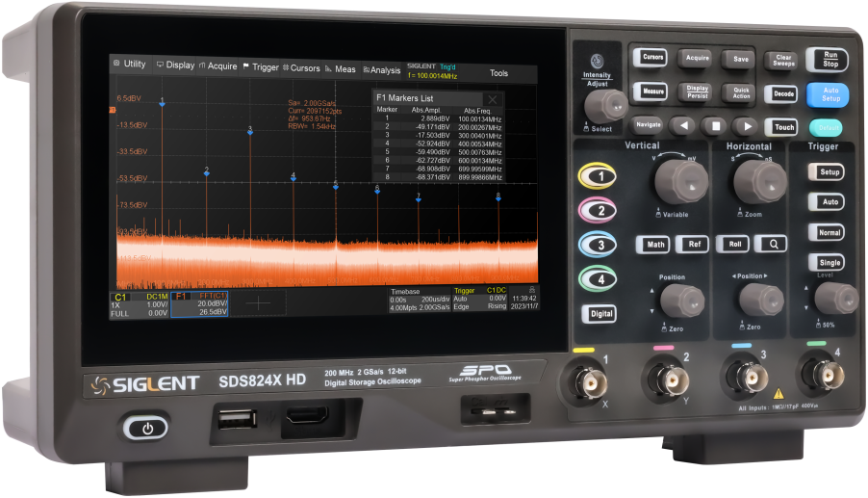The image size is (868, 498).
Task: Open the Display menu
Action: [x=175, y=65]
